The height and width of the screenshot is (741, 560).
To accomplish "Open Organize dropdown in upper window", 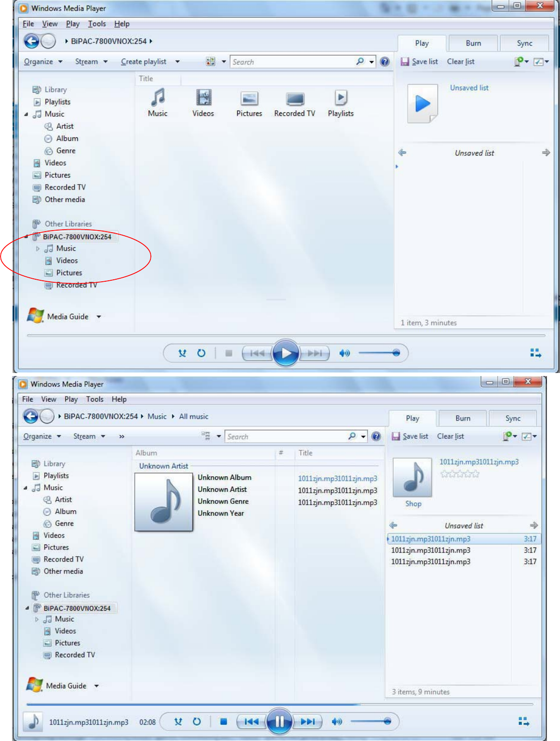I will pyautogui.click(x=43, y=62).
